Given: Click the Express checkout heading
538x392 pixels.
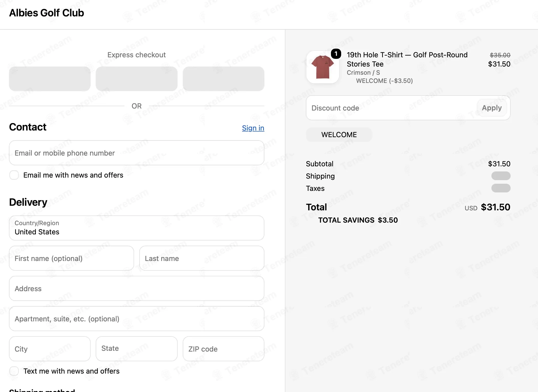Looking at the screenshot, I should pos(136,55).
